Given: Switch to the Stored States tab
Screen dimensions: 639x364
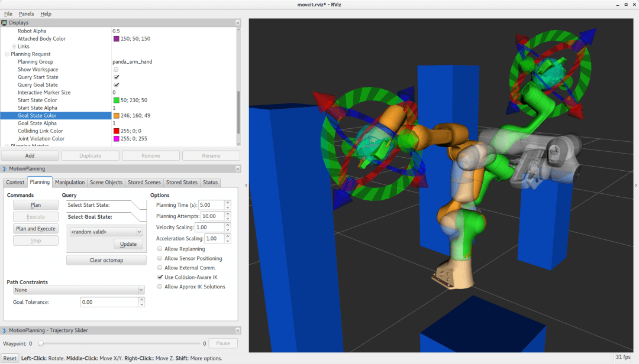Looking at the screenshot, I should coord(182,183).
